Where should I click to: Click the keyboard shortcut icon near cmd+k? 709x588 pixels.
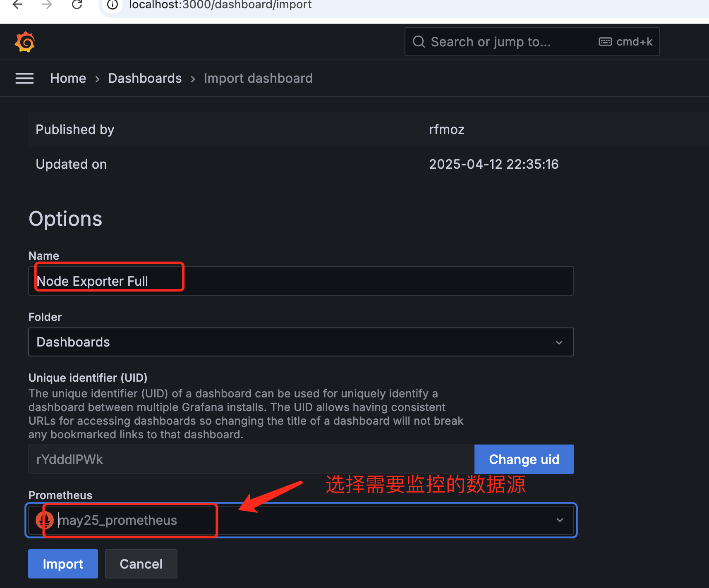605,42
